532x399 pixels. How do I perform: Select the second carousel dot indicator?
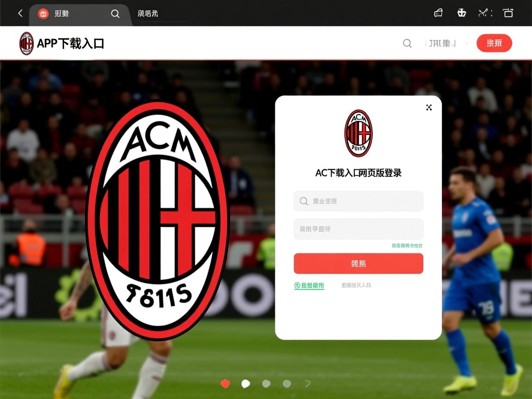click(x=246, y=384)
